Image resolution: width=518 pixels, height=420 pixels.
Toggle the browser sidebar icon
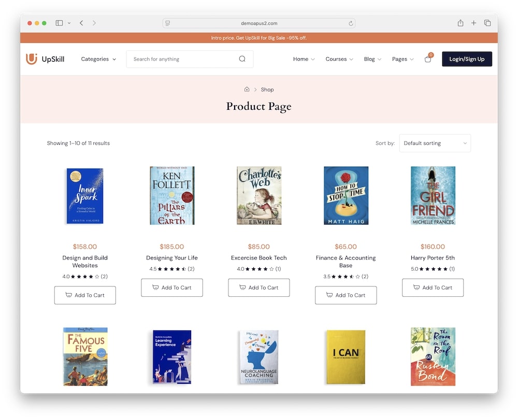click(59, 23)
